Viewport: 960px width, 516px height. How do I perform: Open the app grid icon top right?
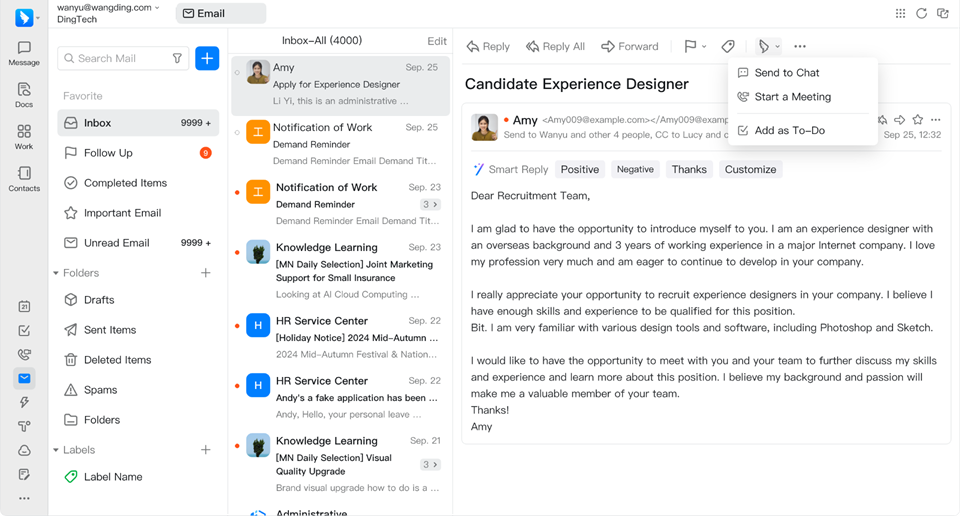coord(900,13)
